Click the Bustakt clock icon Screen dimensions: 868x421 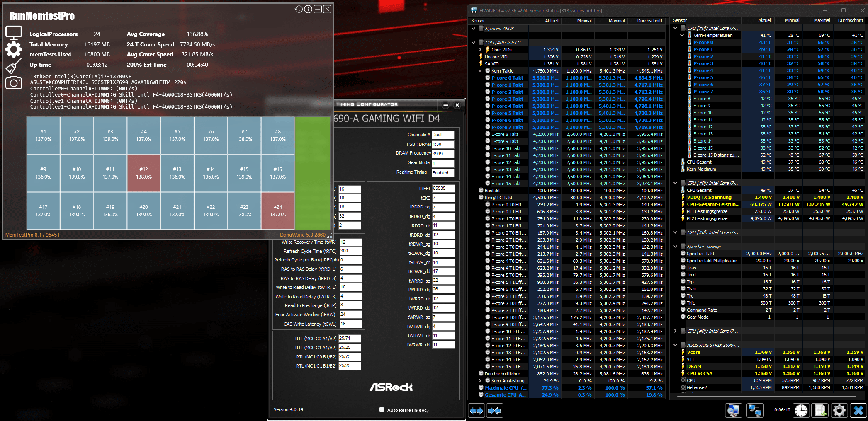(481, 191)
